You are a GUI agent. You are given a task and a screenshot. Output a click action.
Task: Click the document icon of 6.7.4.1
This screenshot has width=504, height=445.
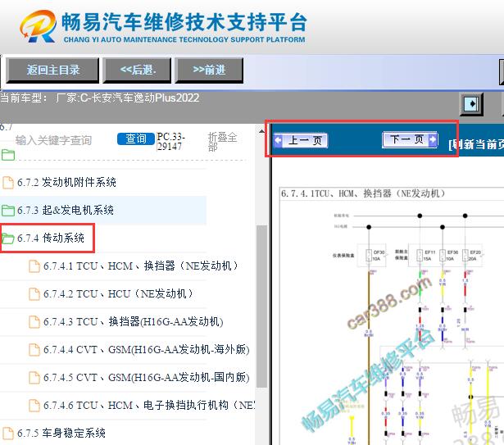click(x=34, y=266)
